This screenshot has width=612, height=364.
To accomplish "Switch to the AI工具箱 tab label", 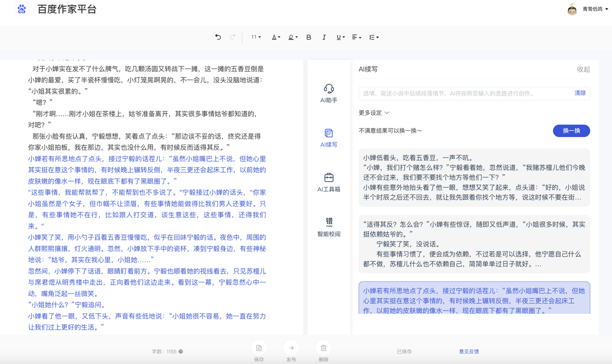I will pos(329,189).
